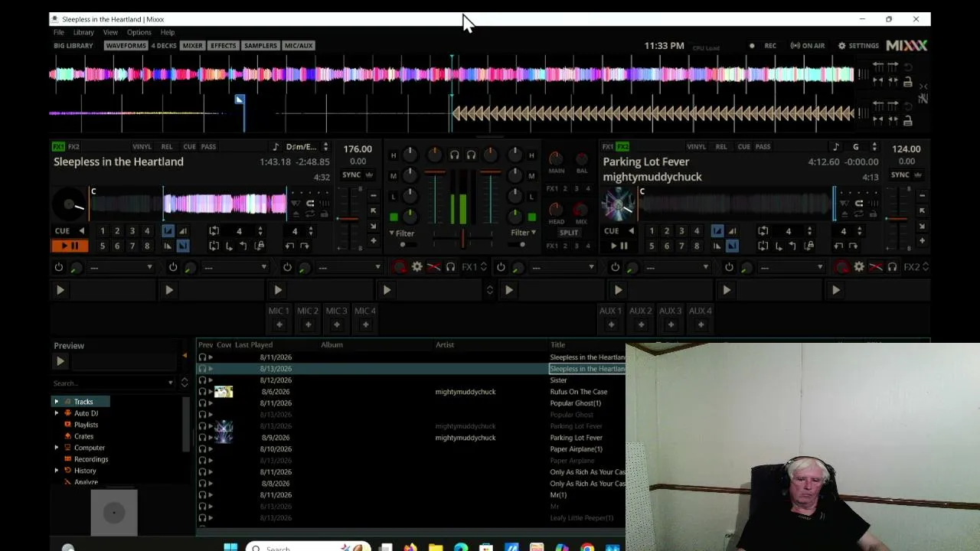
Task: Play first sampler slot
Action: click(60, 290)
